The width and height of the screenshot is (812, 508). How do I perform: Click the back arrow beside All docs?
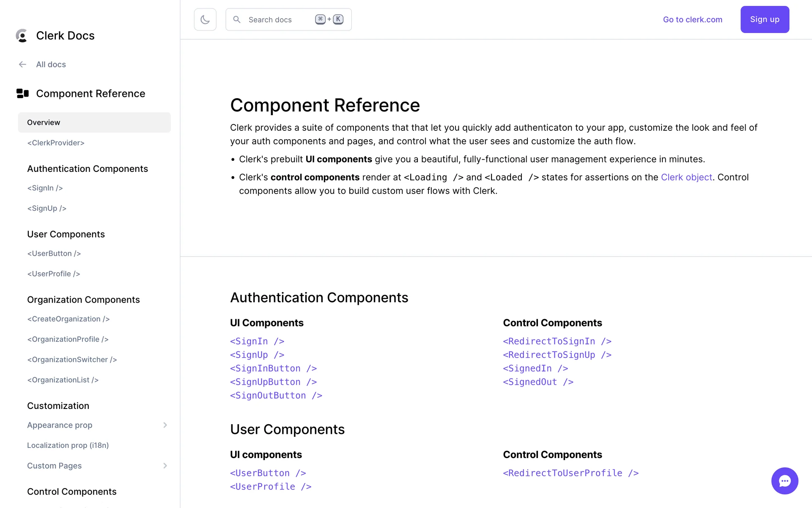tap(22, 64)
